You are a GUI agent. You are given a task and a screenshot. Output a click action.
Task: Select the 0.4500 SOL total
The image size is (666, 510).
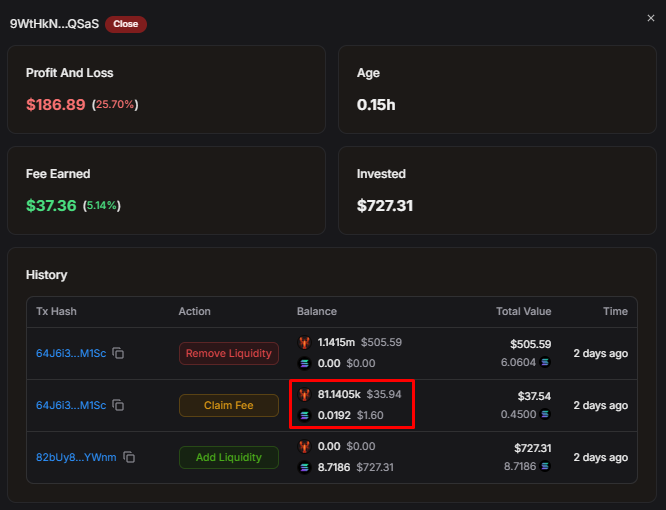coord(518,414)
